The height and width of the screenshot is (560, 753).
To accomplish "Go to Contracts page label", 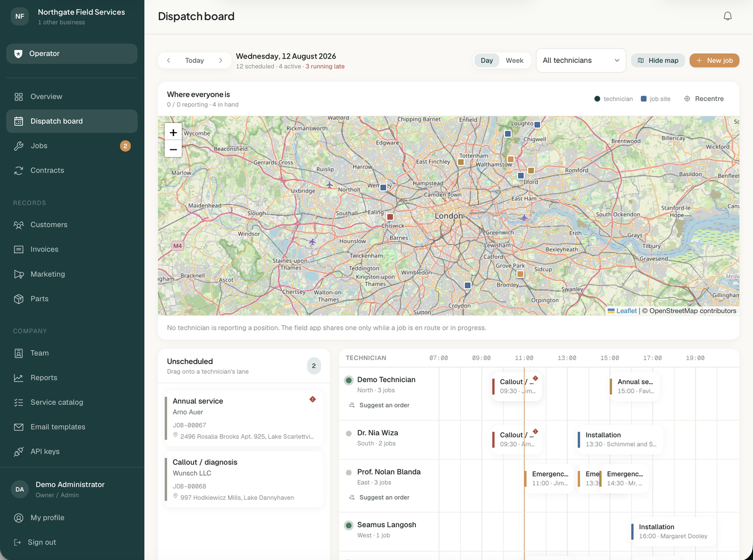I will click(47, 170).
